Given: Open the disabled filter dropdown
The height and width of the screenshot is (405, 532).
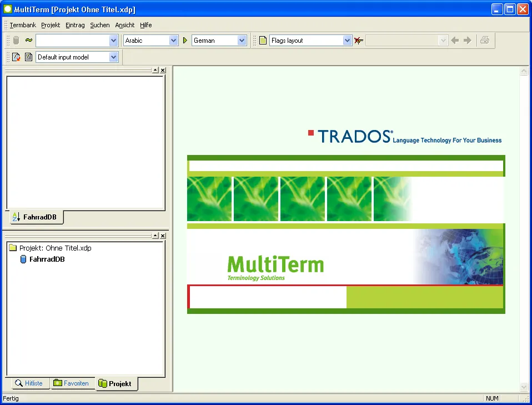Looking at the screenshot, I should click(x=443, y=41).
